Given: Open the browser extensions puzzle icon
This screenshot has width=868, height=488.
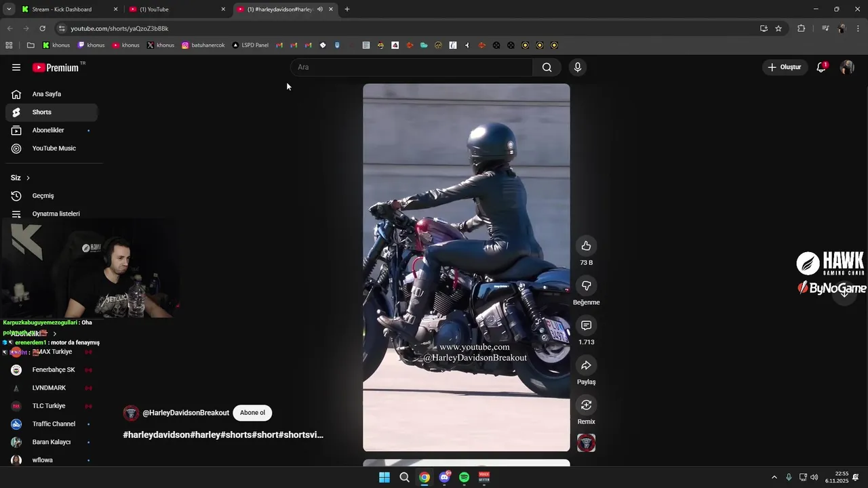Looking at the screenshot, I should (802, 28).
